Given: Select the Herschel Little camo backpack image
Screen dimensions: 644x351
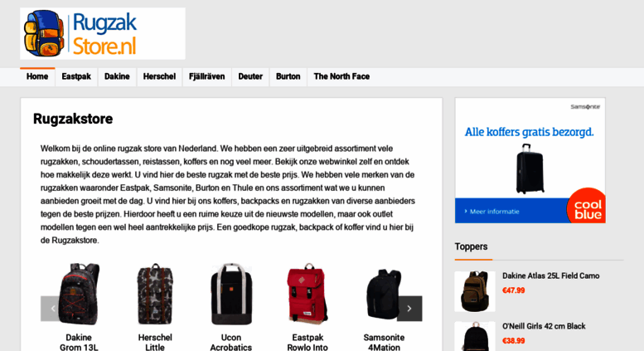Looking at the screenshot, I should [x=155, y=295].
